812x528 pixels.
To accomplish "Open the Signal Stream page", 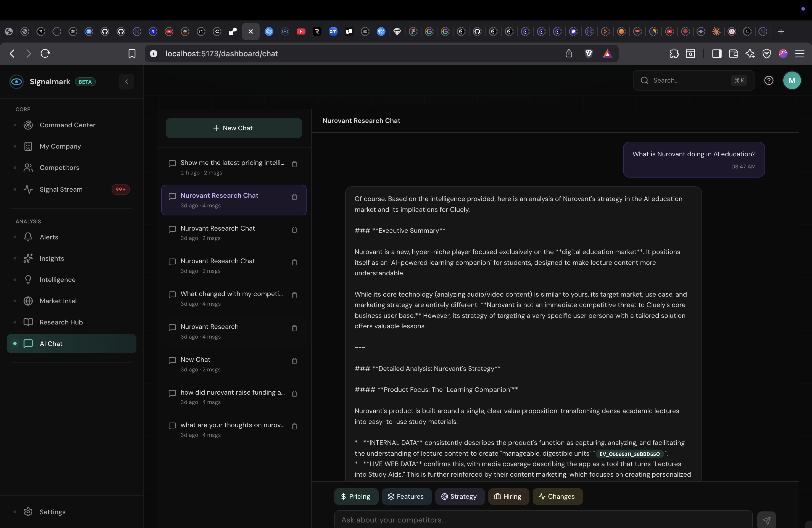I will [61, 189].
